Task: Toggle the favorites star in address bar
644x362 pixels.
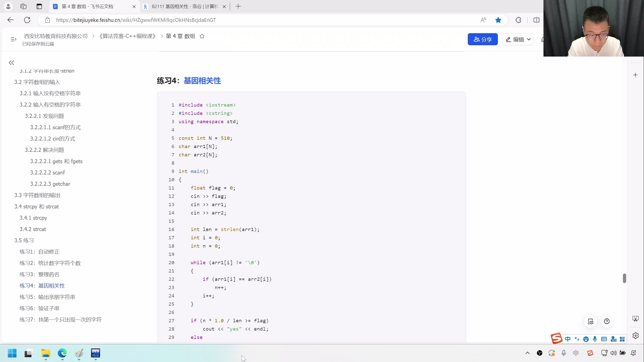Action: point(498,20)
